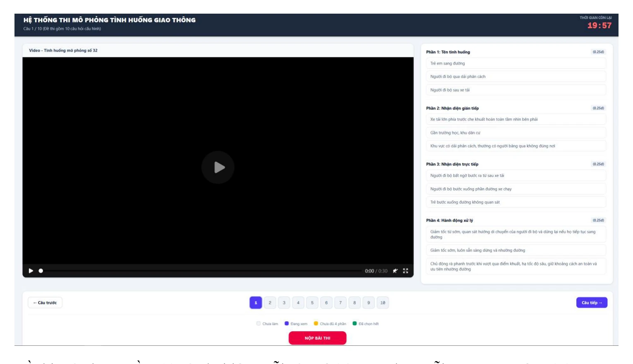
Task: Submit exam with 'NỘP BÀI THI' button
Action: 317,338
